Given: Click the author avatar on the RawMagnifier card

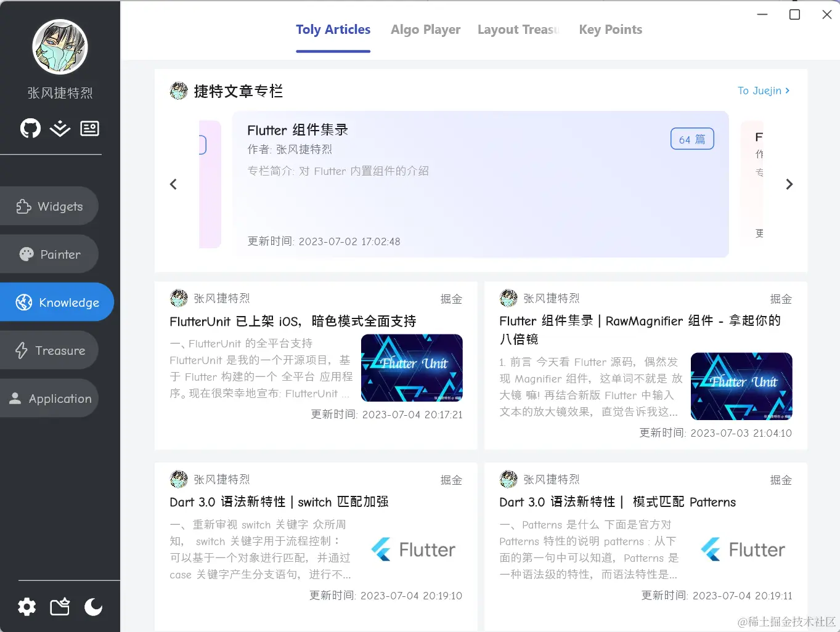Looking at the screenshot, I should [508, 298].
